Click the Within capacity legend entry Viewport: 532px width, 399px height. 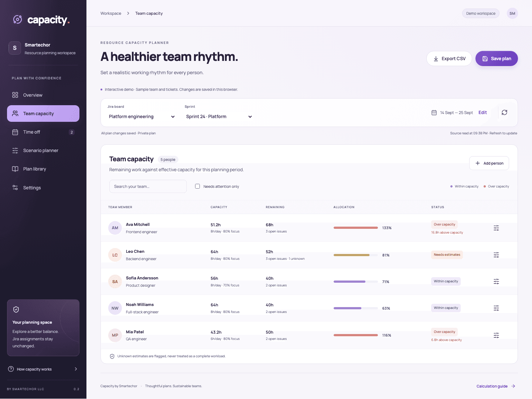(464, 186)
